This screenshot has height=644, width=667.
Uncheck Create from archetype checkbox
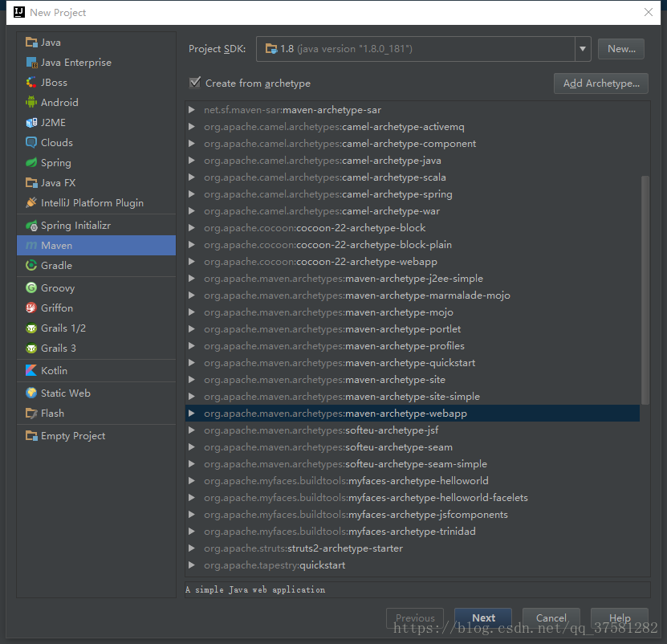coord(195,83)
